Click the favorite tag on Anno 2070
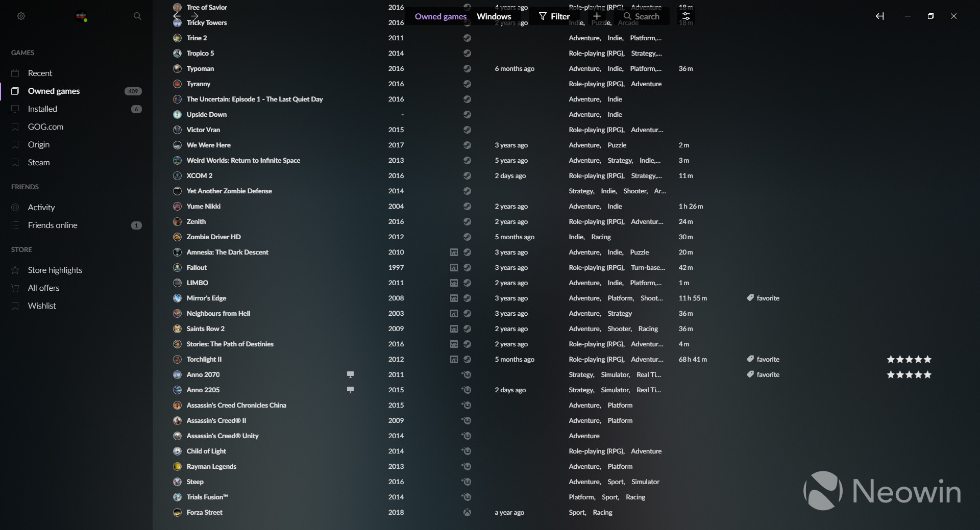The width and height of the screenshot is (980, 530). [763, 374]
